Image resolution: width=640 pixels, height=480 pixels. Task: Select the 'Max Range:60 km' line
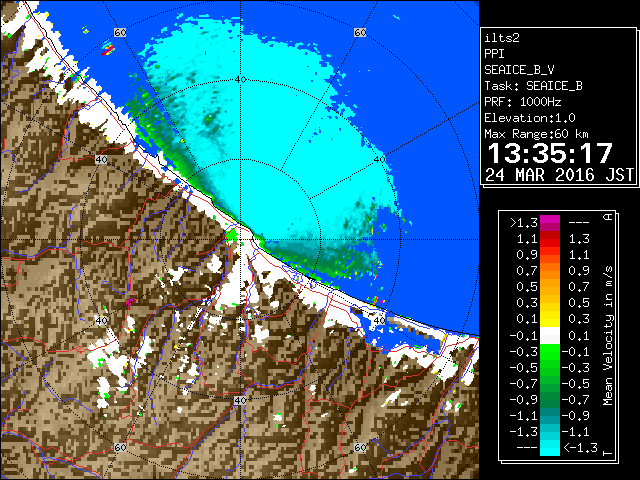[536, 134]
